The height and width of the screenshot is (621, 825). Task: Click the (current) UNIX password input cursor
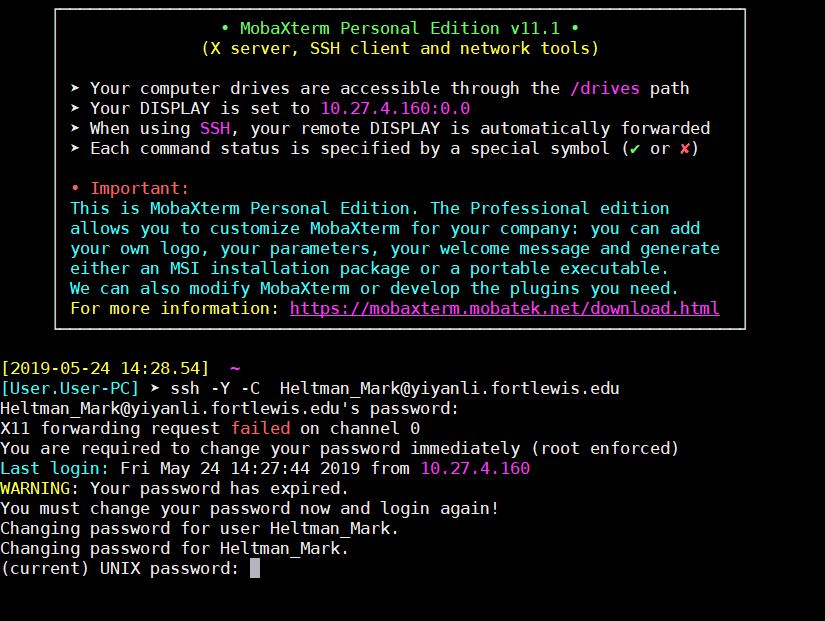255,568
